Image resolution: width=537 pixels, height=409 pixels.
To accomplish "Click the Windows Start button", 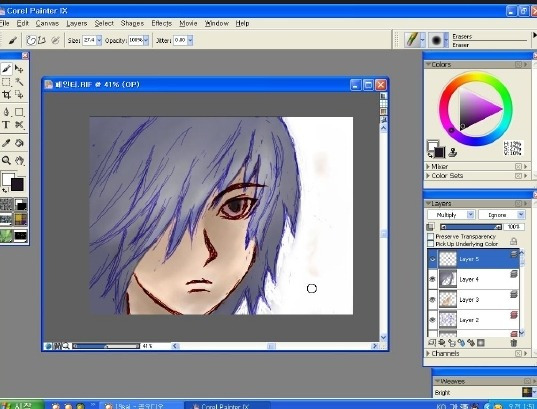I will click(x=21, y=405).
